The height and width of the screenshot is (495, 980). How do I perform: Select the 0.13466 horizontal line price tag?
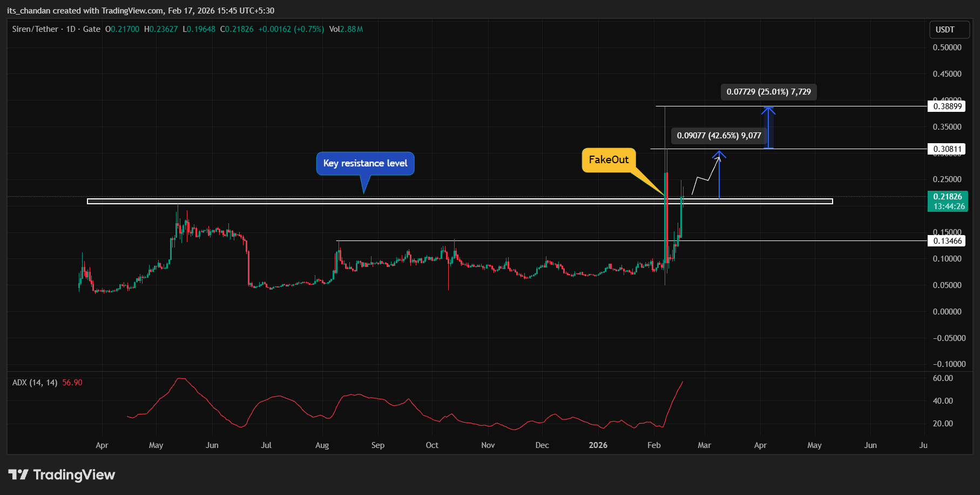(948, 241)
